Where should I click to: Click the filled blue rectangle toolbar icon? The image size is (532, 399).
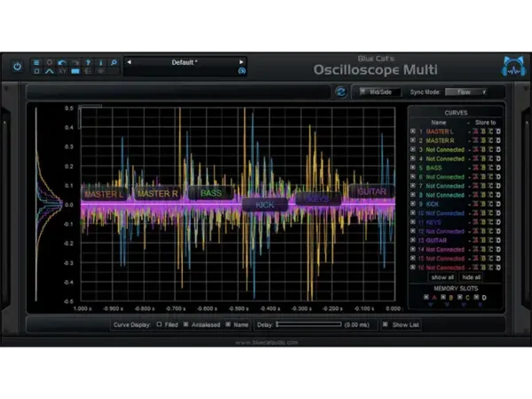tap(75, 71)
